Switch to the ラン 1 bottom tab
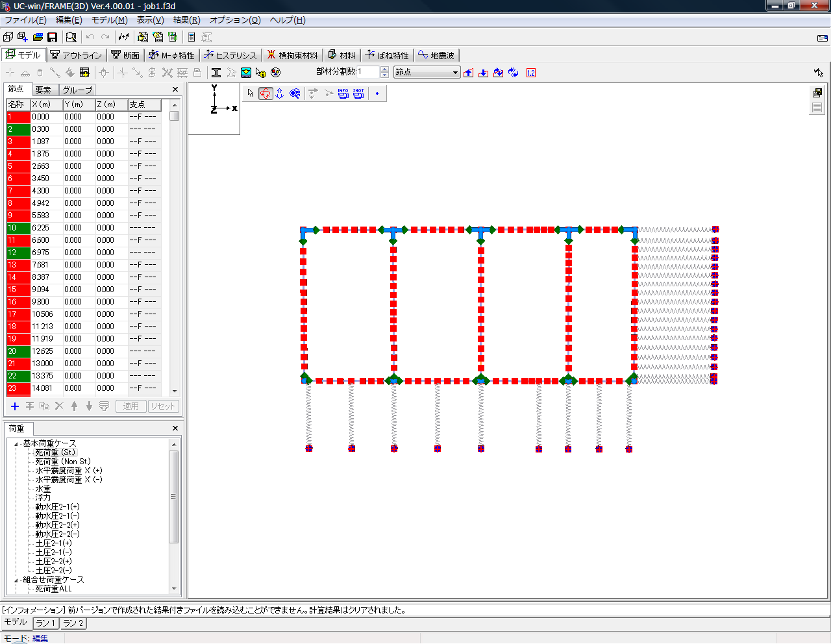 pos(45,623)
